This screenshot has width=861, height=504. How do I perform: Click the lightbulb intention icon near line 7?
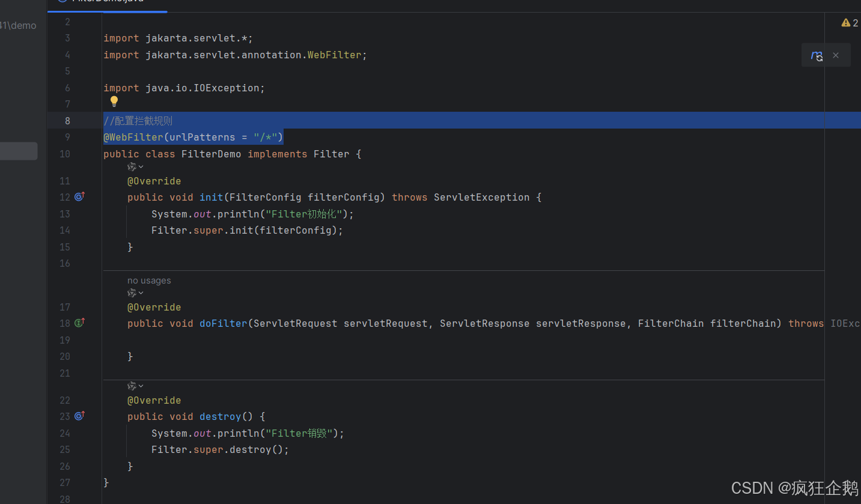click(114, 101)
